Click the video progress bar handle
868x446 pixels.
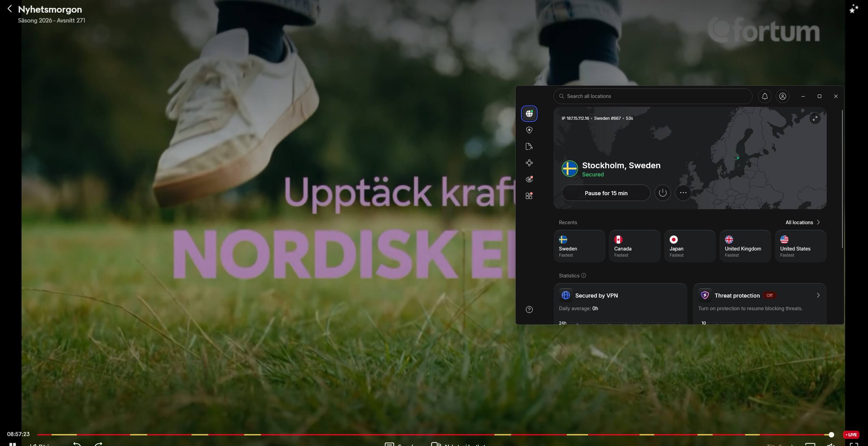click(831, 434)
